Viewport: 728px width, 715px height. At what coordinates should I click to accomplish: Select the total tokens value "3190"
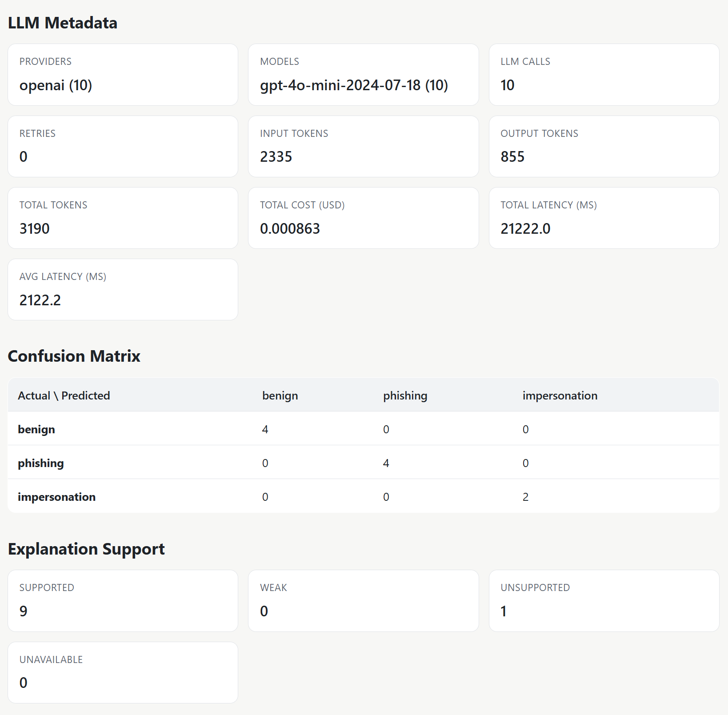tap(35, 229)
